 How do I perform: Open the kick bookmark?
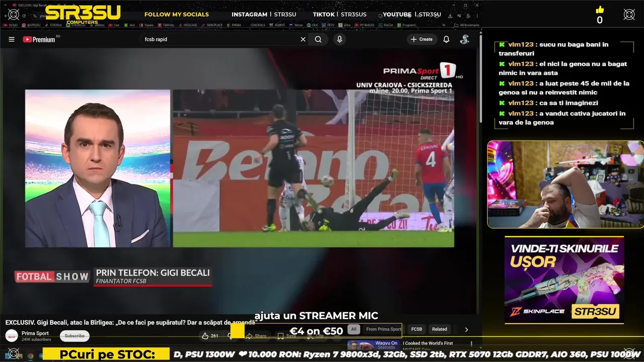[x=129, y=25]
